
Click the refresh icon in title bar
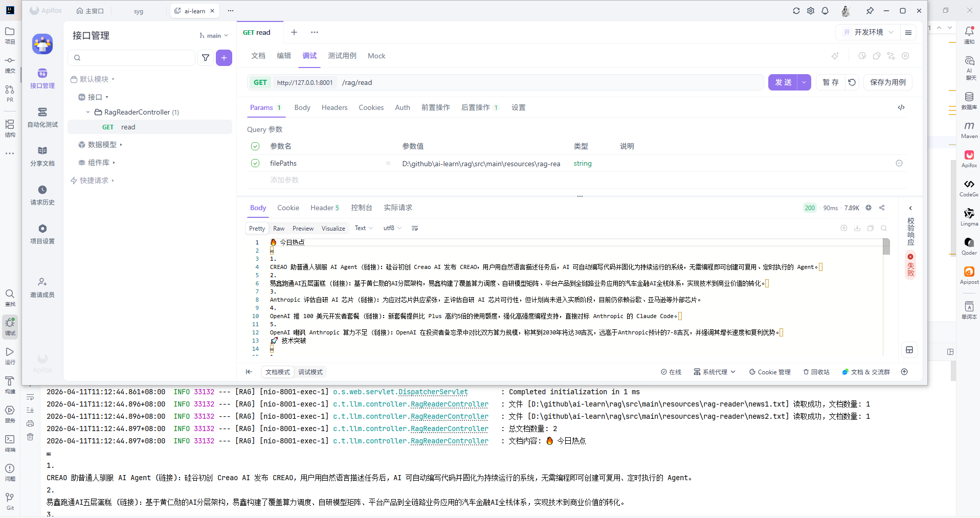click(796, 11)
